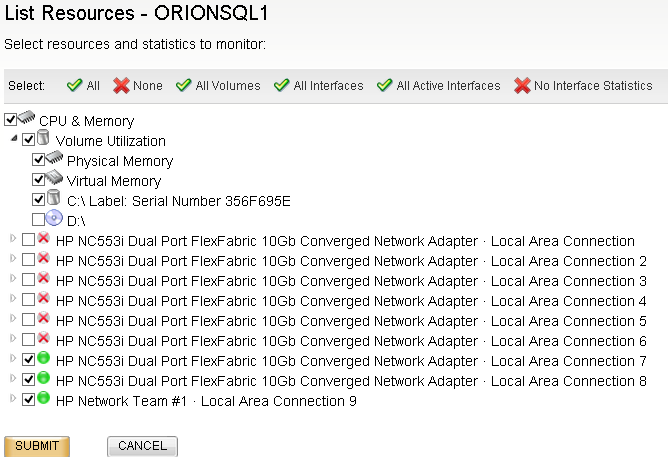Click the C:\ volume cylinder icon

53,198
